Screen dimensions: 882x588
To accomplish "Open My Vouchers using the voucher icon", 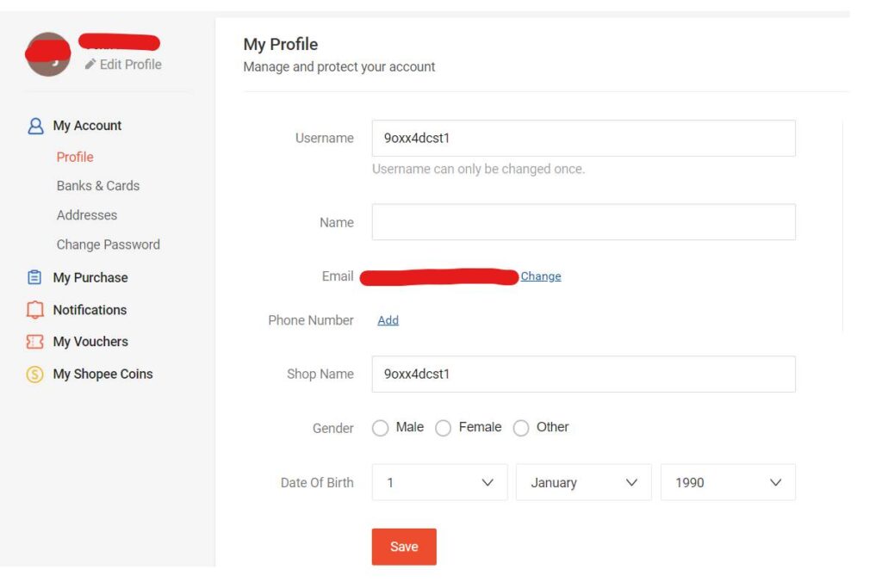I will (x=34, y=342).
